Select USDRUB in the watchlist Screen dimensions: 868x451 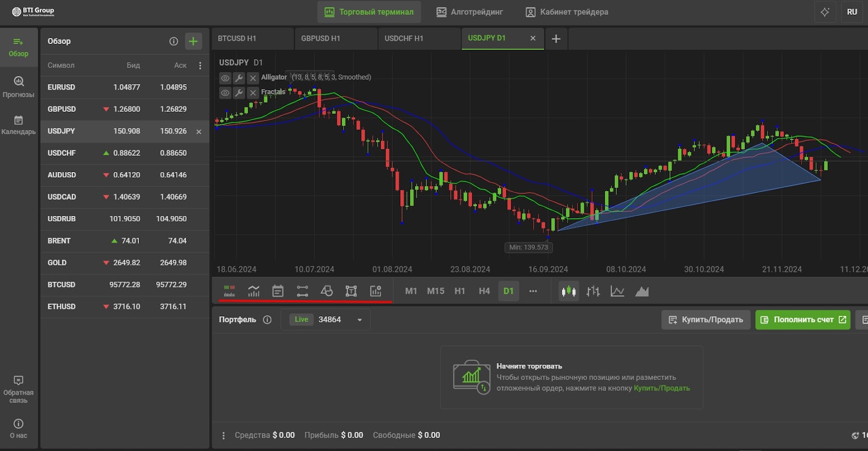click(x=125, y=219)
